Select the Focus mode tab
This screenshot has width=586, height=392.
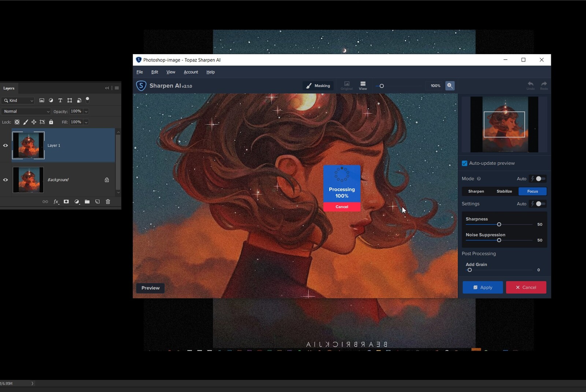point(533,191)
